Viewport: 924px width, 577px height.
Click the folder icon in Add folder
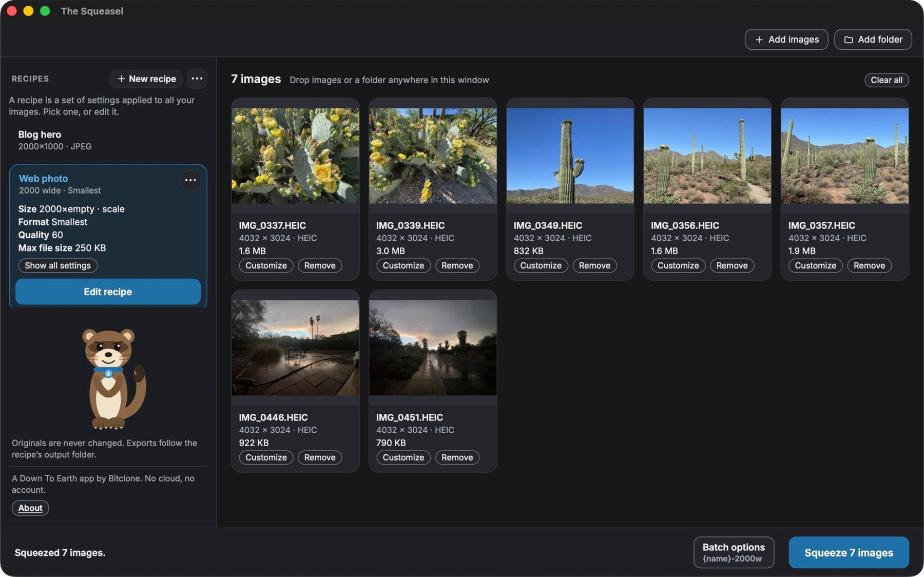[849, 40]
